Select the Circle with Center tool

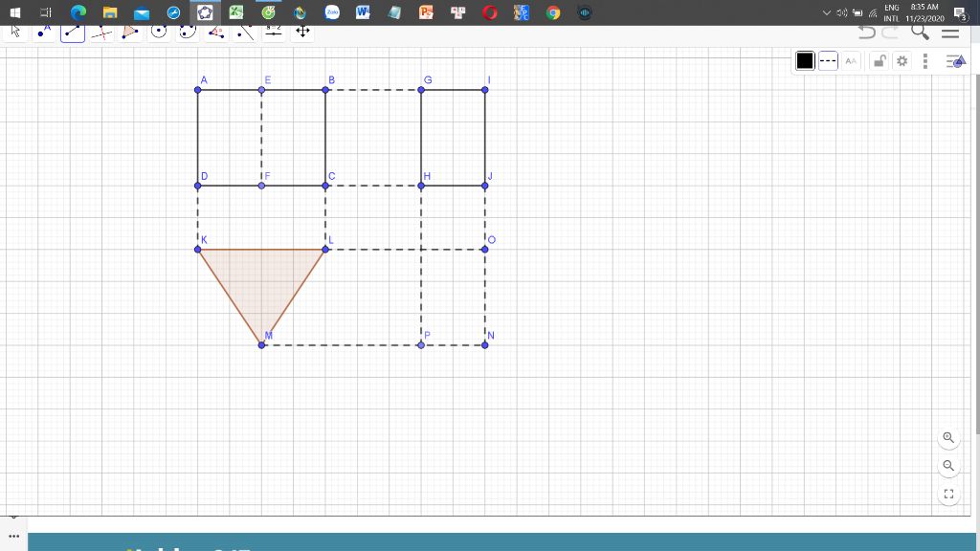coord(159,32)
